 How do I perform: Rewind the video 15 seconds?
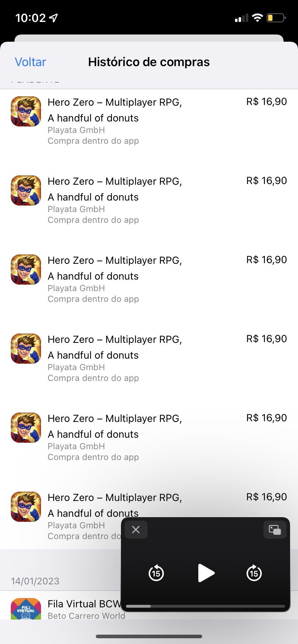pyautogui.click(x=156, y=573)
